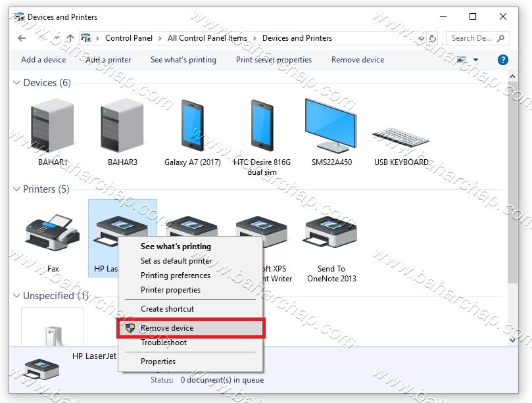Choose Properties in context menu
Screen dimensions: 532x403
point(190,362)
